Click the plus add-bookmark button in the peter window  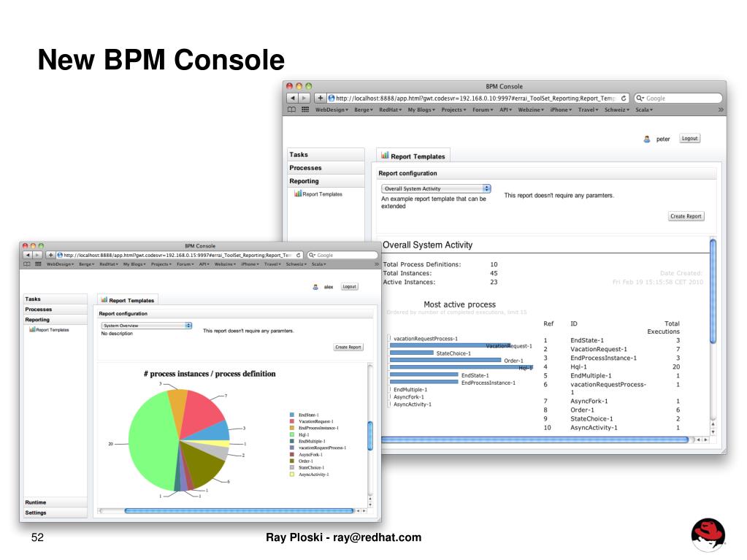pyautogui.click(x=321, y=98)
